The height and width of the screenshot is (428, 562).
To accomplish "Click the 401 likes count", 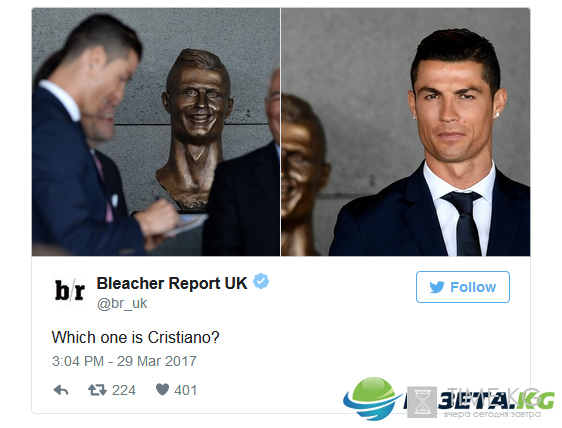I will point(186,390).
